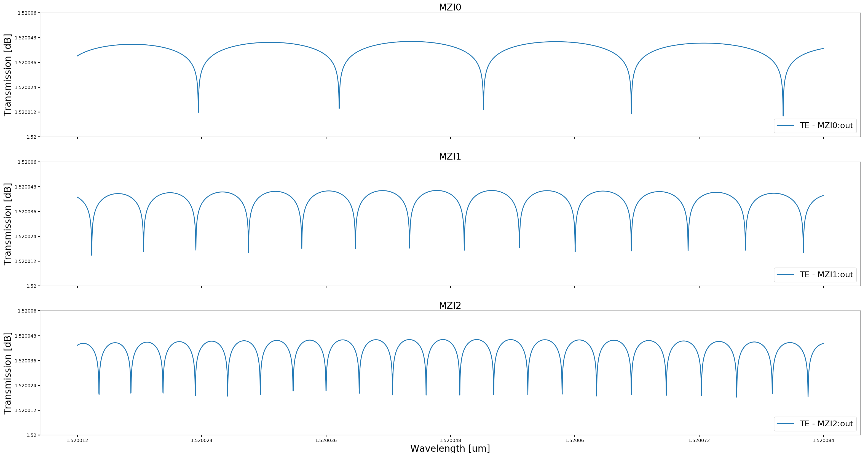The width and height of the screenshot is (868, 455).
Task: Click the MZI2 plot title
Action: pyautogui.click(x=450, y=305)
